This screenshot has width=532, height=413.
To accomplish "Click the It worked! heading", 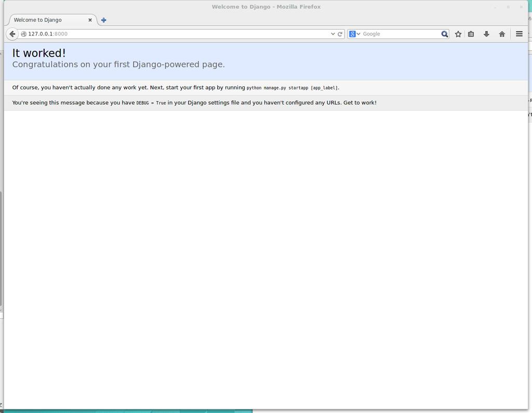I will click(x=39, y=53).
